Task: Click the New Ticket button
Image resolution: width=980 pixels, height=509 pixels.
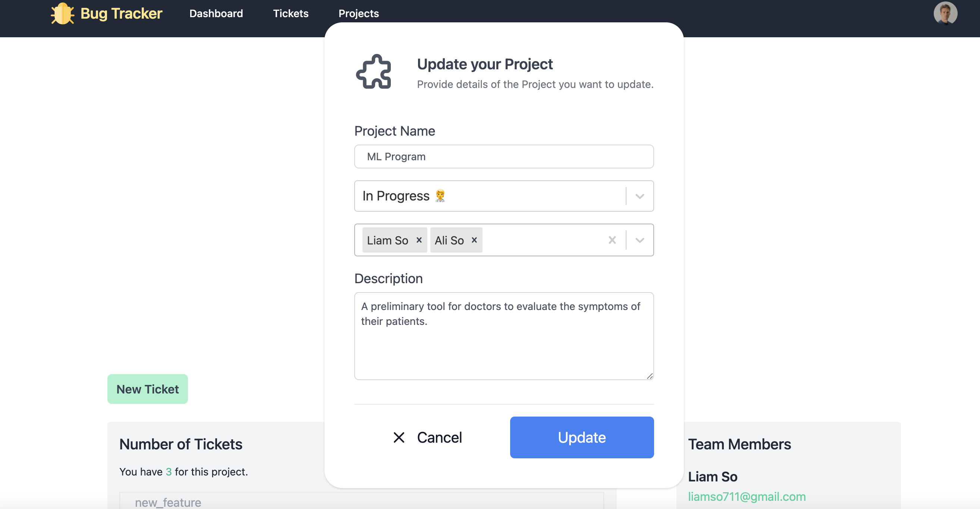Action: (x=148, y=389)
